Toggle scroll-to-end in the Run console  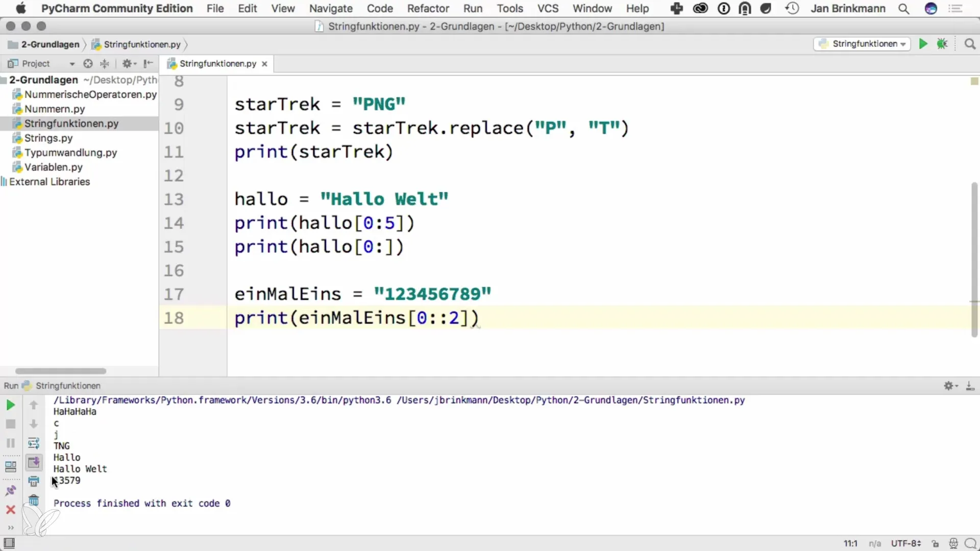pyautogui.click(x=34, y=462)
